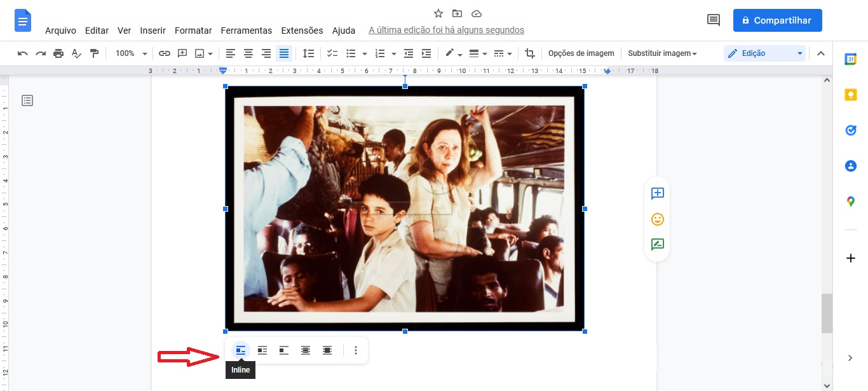Open the Inserir menu
This screenshot has height=391, width=868.
(x=153, y=31)
